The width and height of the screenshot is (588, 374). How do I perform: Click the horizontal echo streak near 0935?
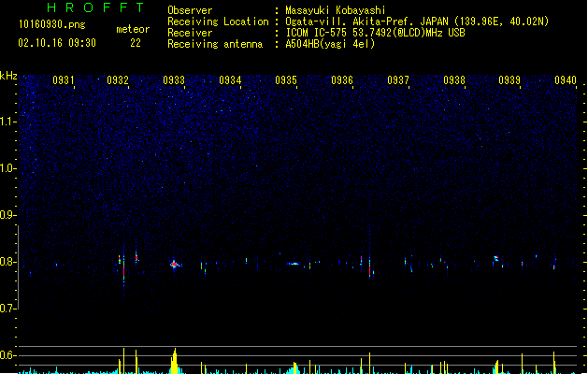[x=294, y=264]
